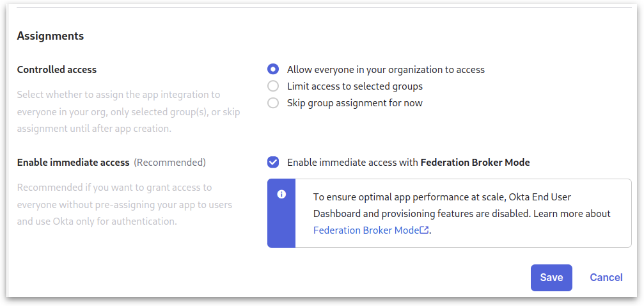Image resolution: width=644 pixels, height=306 pixels.
Task: Click the info icon in the blue banner
Action: [x=281, y=195]
